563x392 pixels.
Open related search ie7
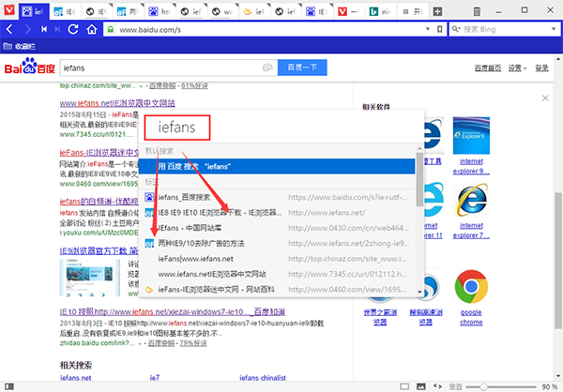point(155,378)
